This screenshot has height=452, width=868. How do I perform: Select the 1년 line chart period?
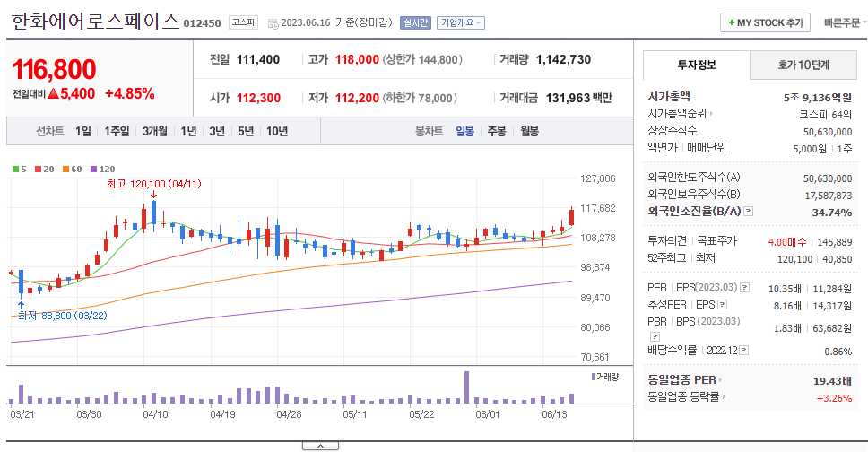pyautogui.click(x=188, y=131)
